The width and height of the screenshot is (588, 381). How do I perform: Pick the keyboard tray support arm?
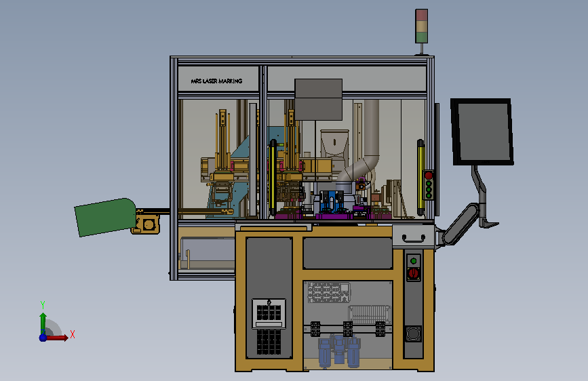click(x=460, y=224)
